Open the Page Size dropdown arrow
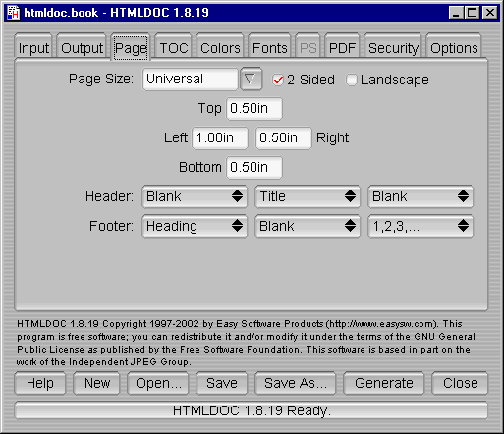Screen dimensions: 504x434 [x=251, y=80]
